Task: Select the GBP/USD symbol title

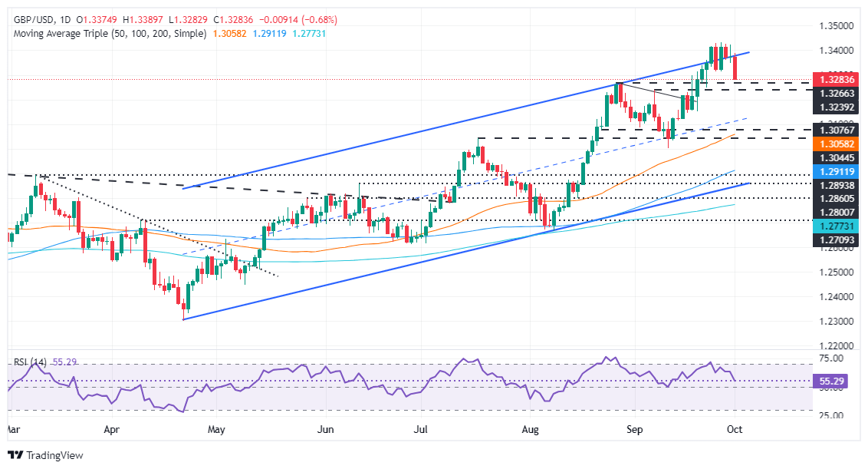Action: pyautogui.click(x=34, y=20)
